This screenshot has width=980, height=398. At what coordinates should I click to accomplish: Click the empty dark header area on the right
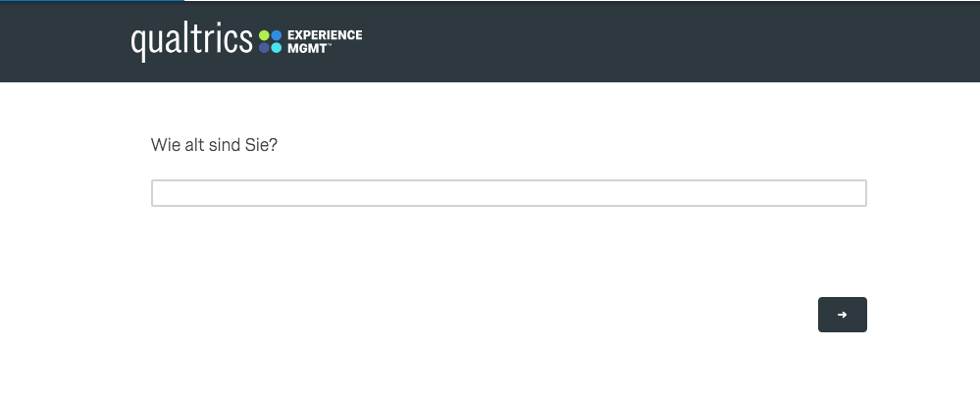point(687,41)
